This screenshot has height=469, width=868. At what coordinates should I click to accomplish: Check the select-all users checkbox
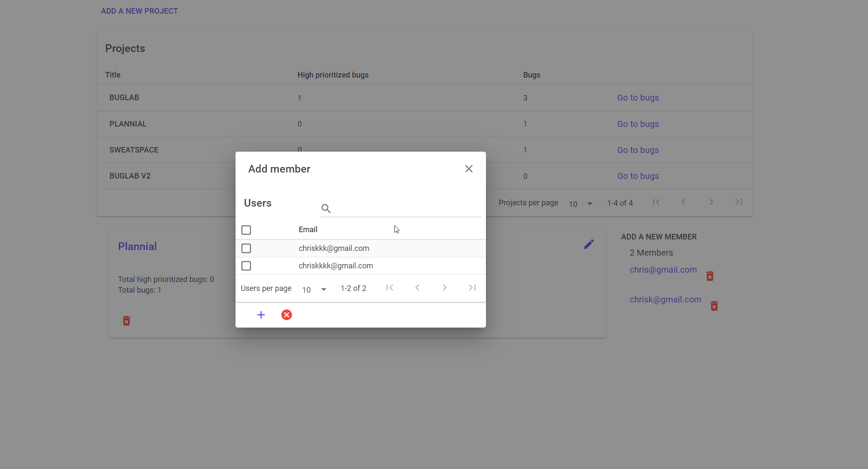tap(246, 230)
